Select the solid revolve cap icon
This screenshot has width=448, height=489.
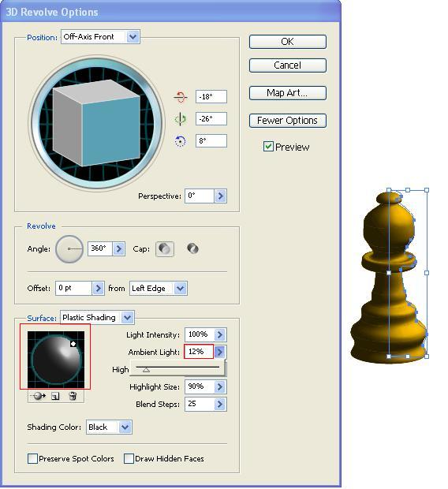point(165,249)
